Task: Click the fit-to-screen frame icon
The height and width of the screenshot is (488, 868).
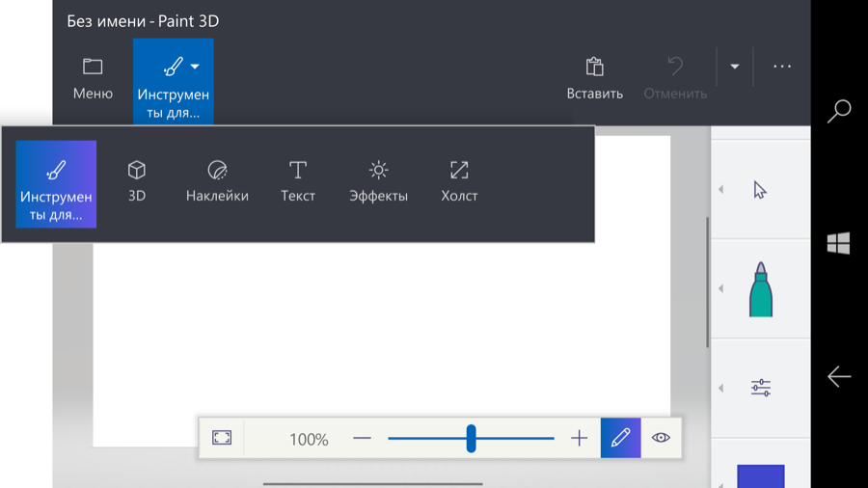Action: 222,438
